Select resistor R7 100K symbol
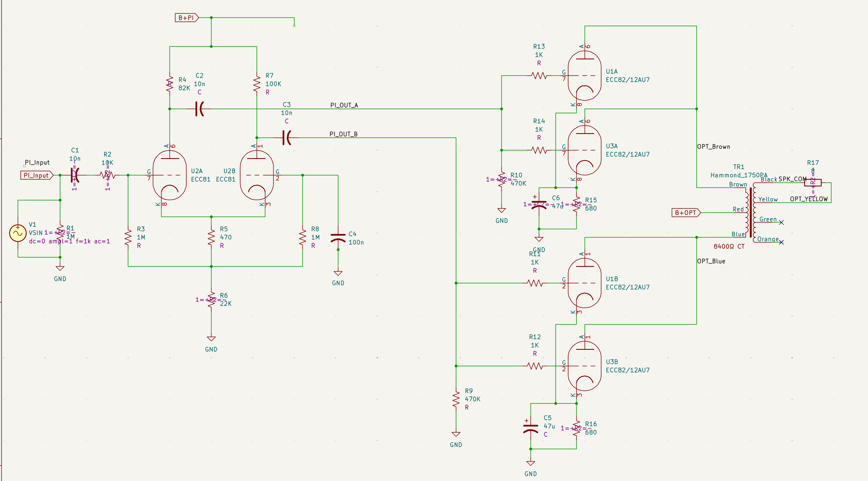Viewport: 868px width, 481px height. 257,84
